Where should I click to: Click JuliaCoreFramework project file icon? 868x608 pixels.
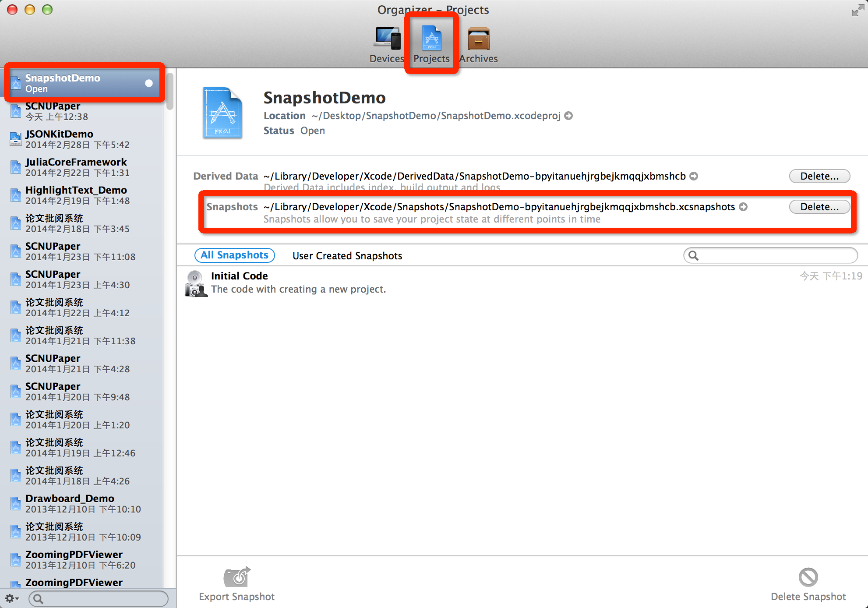(x=16, y=167)
